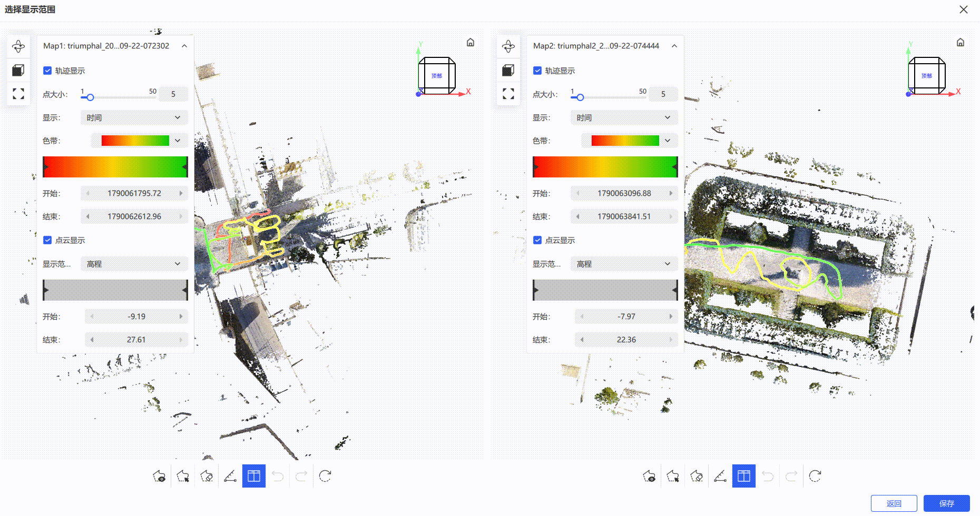Click the rotate view icon in Map1 panel
980x516 pixels.
[18, 46]
